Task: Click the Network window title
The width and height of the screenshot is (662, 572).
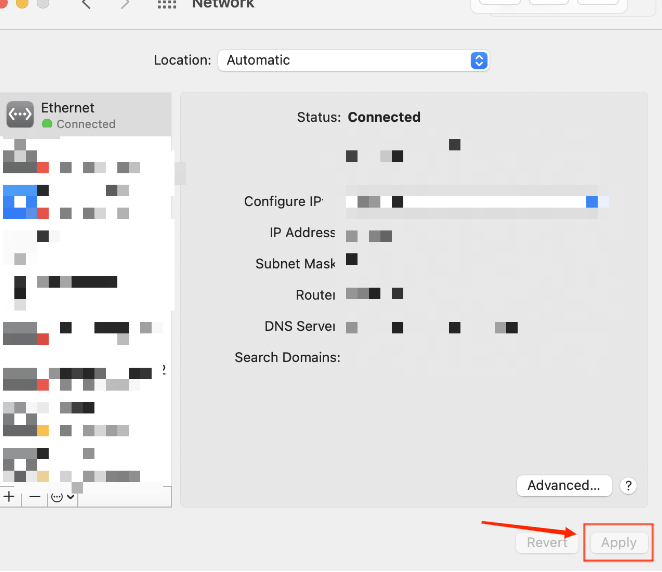Action: coord(223,4)
